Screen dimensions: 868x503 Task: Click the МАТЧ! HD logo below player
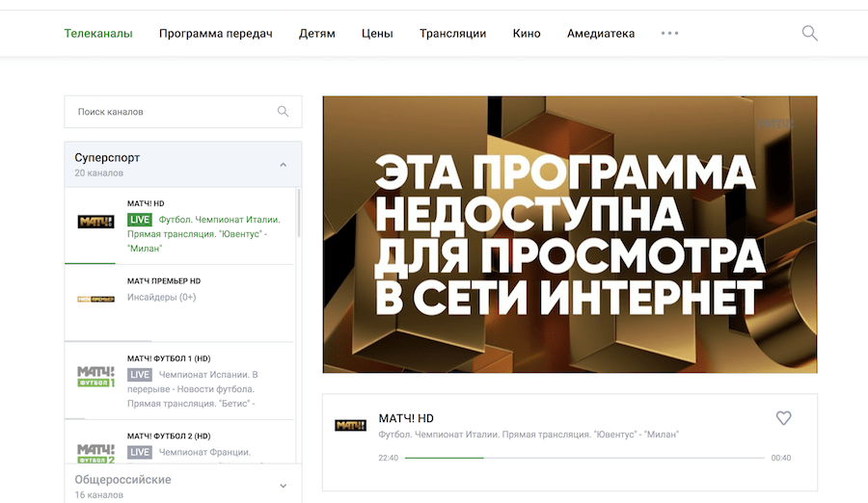click(x=350, y=425)
